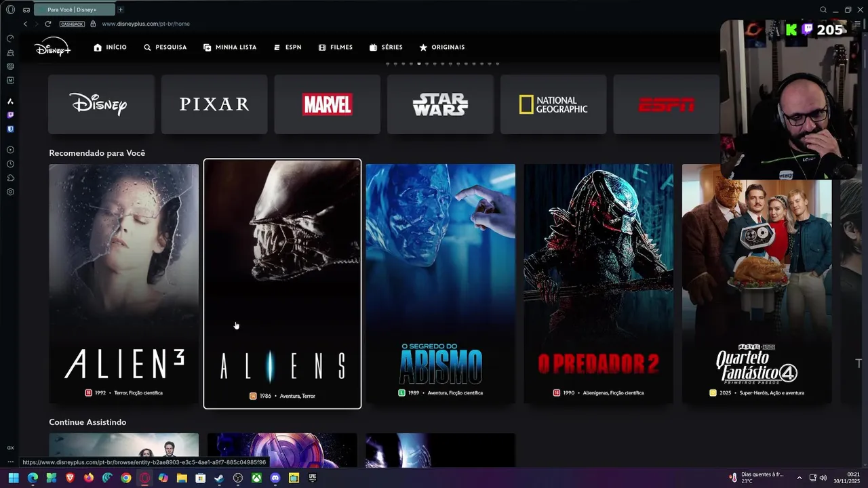Launch Google Chrome from taskbar
This screenshot has height=488, width=868.
click(126, 478)
